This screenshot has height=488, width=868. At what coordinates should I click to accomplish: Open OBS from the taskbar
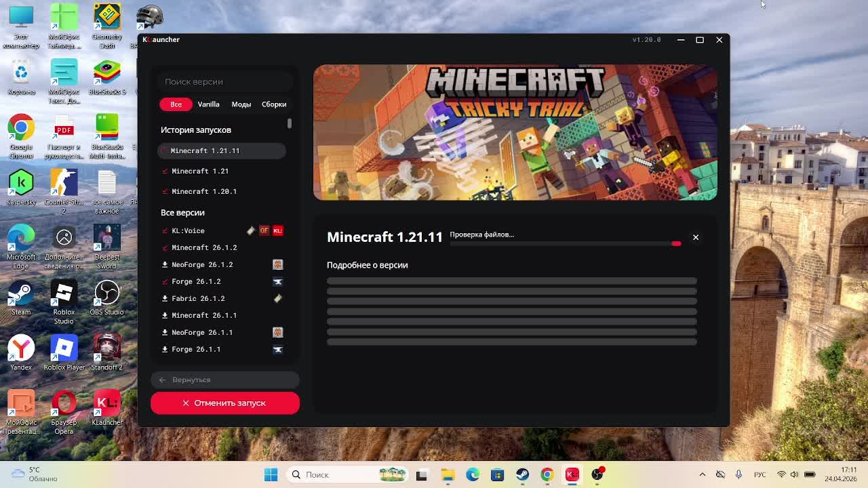tap(597, 474)
